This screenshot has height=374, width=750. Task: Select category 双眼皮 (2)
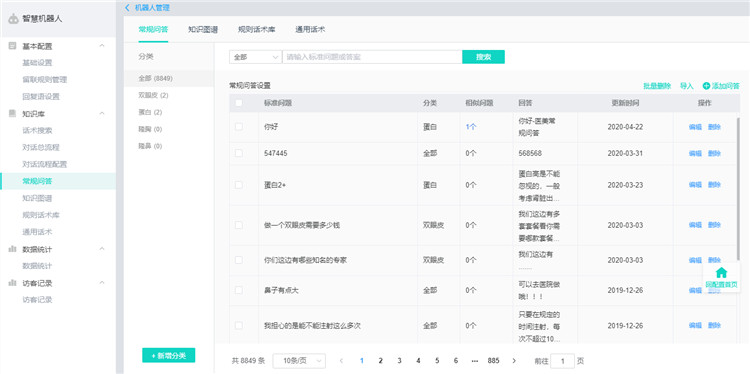(153, 95)
